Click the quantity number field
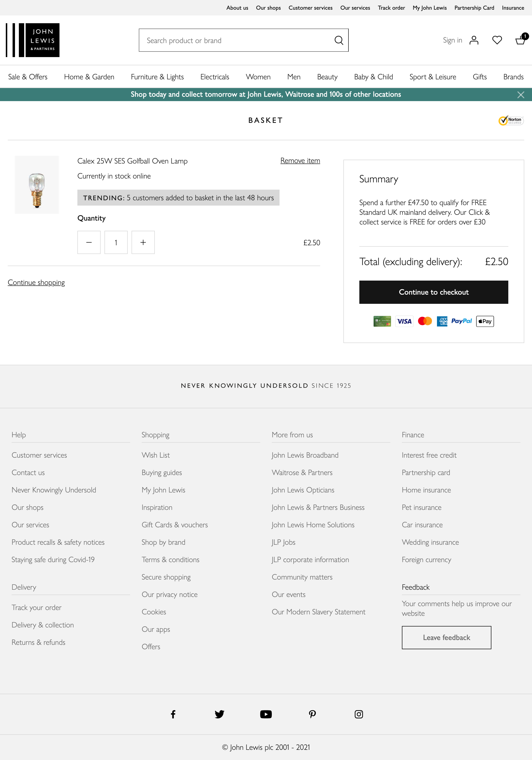This screenshot has height=760, width=532. point(116,242)
